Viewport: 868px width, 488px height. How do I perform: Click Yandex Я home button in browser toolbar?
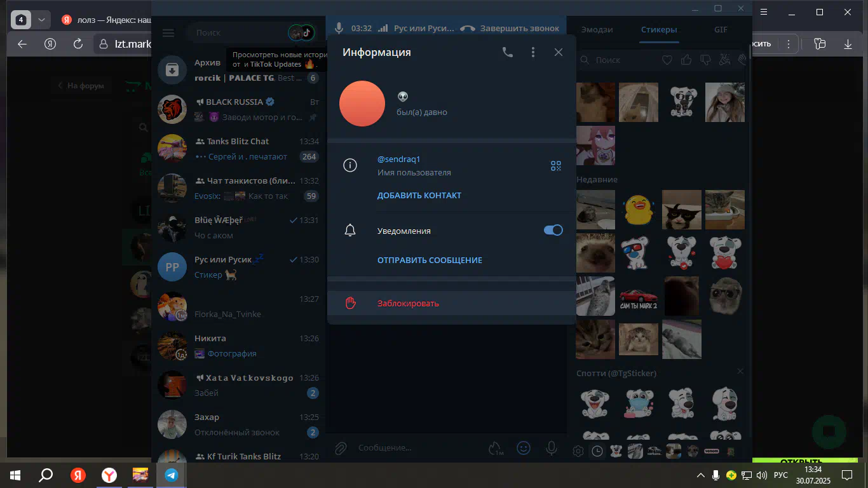(x=50, y=44)
